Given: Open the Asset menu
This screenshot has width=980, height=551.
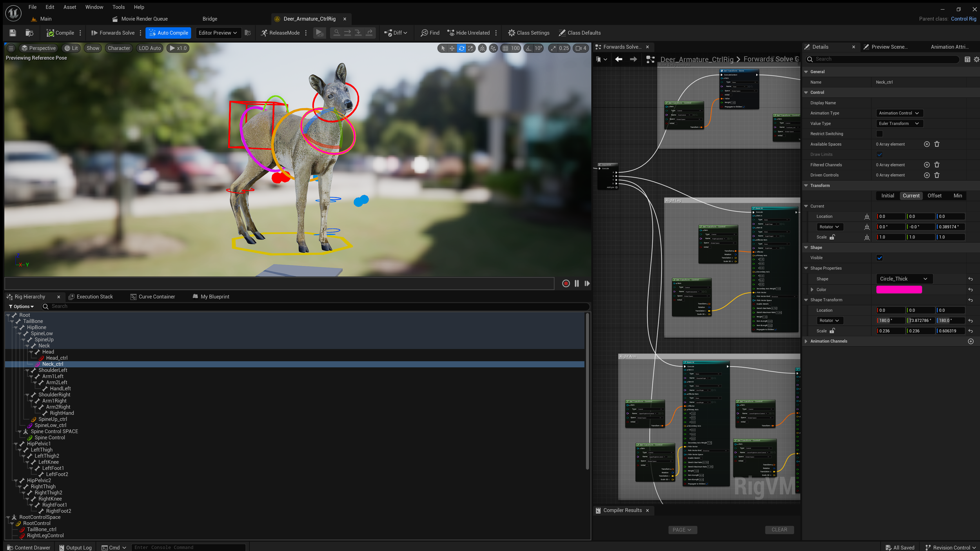Looking at the screenshot, I should [x=70, y=7].
